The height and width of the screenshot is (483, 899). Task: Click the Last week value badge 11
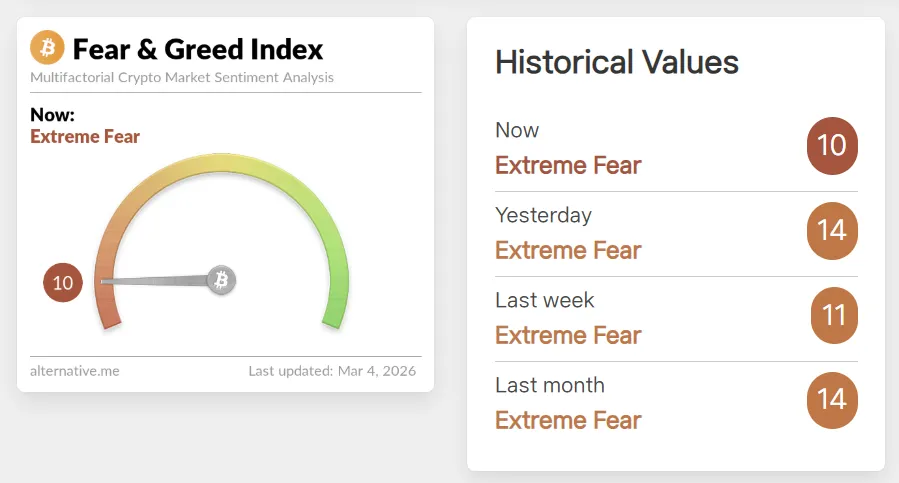834,316
